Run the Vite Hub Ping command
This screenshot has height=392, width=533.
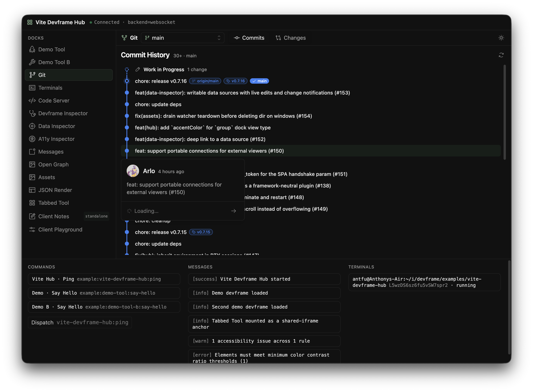(104, 279)
